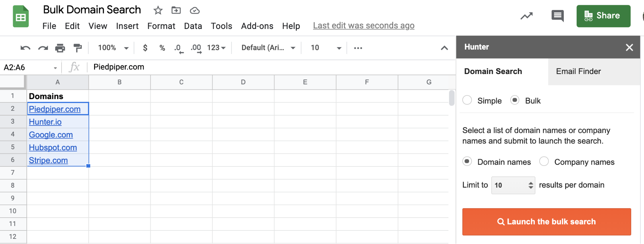Image resolution: width=644 pixels, height=244 pixels.
Task: Click the Share button
Action: click(603, 16)
